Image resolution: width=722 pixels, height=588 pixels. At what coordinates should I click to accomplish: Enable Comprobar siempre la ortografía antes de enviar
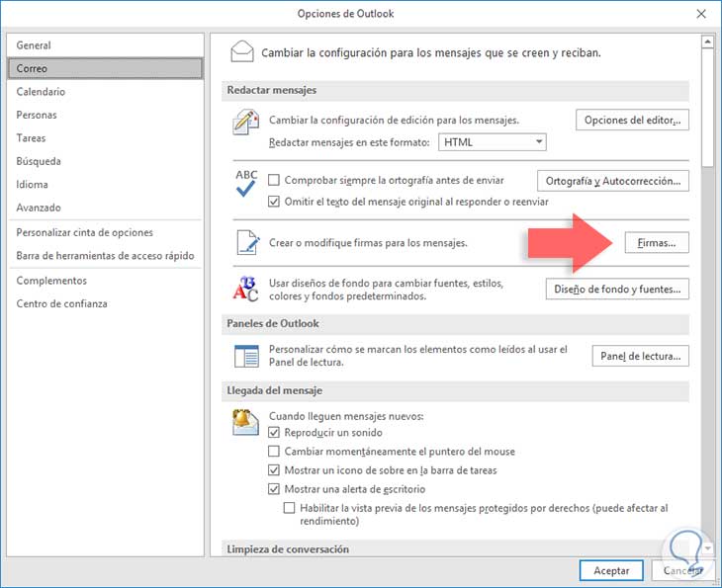(x=274, y=180)
